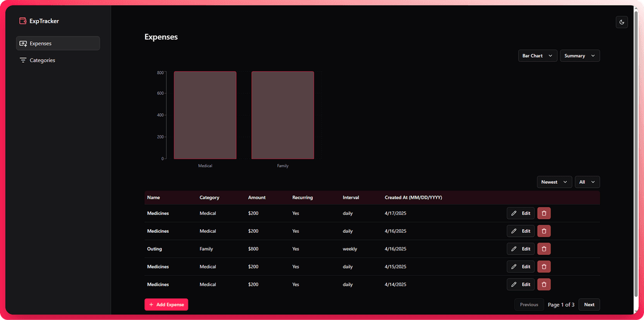Delete the Outing expense with trash icon
Viewport: 644px width, 320px height.
(x=544, y=249)
